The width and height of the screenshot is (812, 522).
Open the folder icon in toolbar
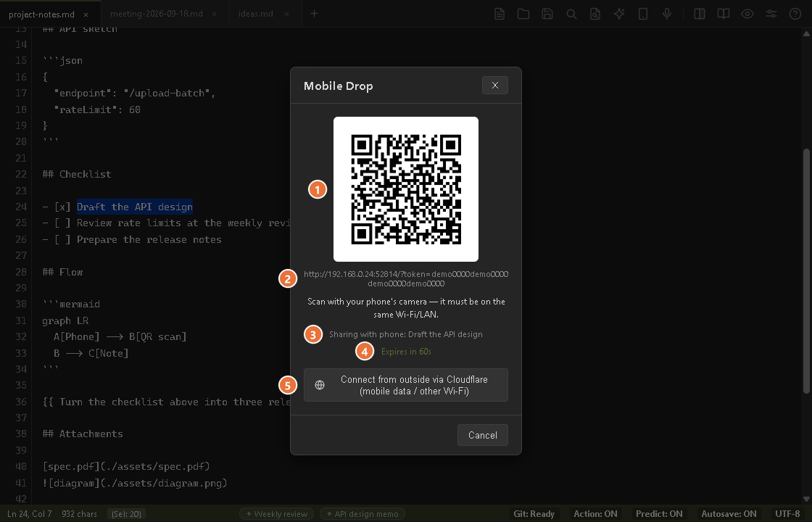tap(523, 14)
